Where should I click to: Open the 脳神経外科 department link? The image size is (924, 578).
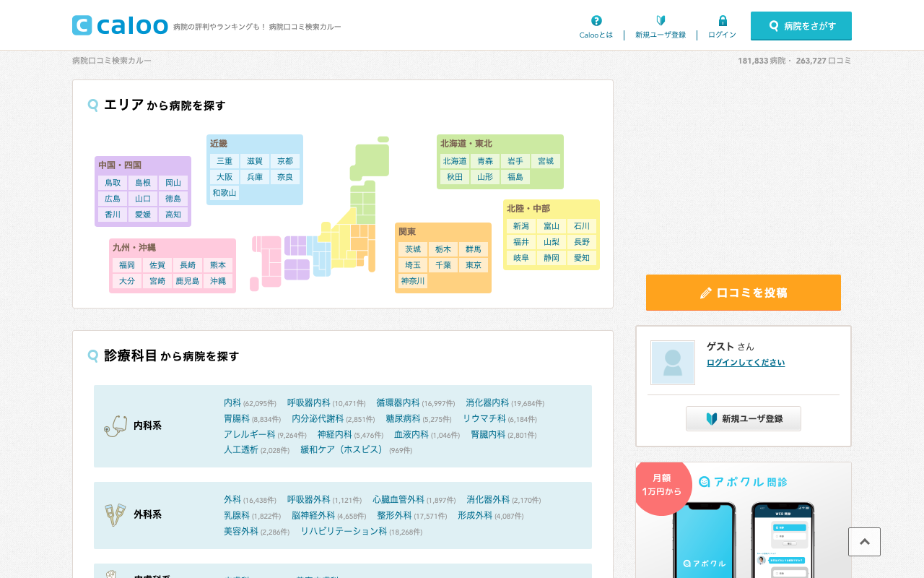pos(313,515)
